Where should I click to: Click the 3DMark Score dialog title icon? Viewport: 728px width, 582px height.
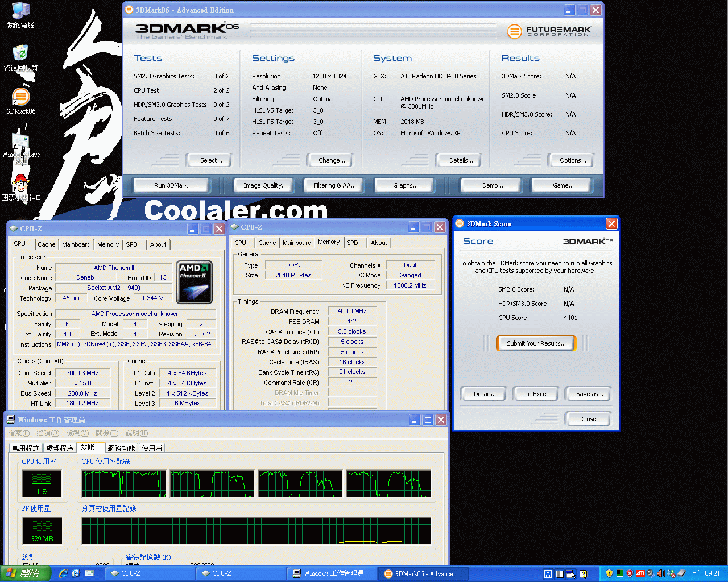(460, 223)
